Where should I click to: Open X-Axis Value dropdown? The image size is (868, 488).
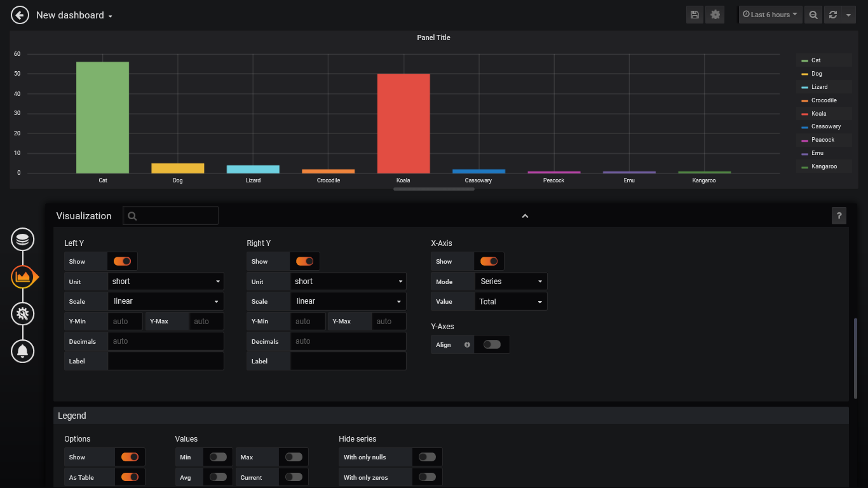tap(511, 301)
